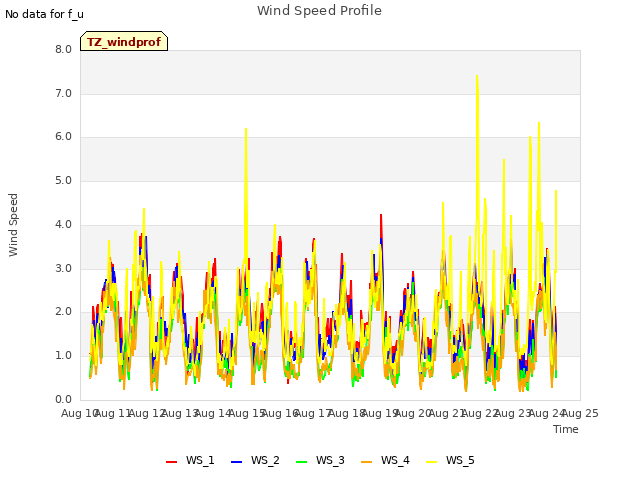Click the Time x-axis label

tap(566, 429)
